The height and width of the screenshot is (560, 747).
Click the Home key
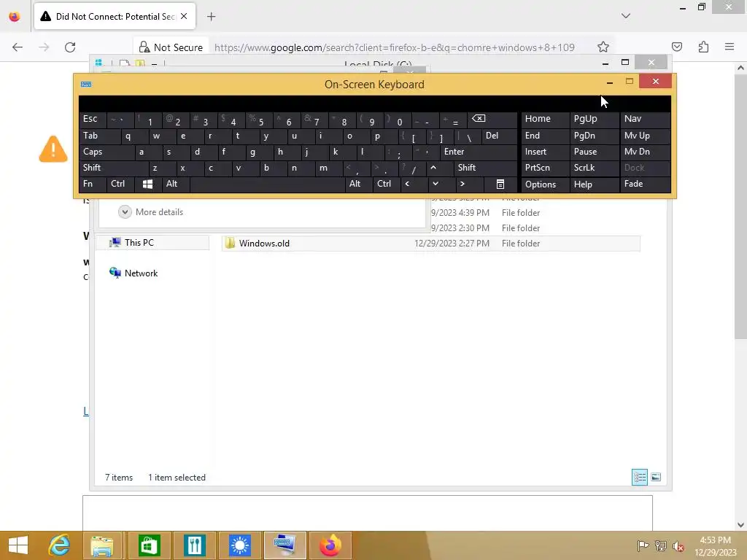click(x=545, y=119)
